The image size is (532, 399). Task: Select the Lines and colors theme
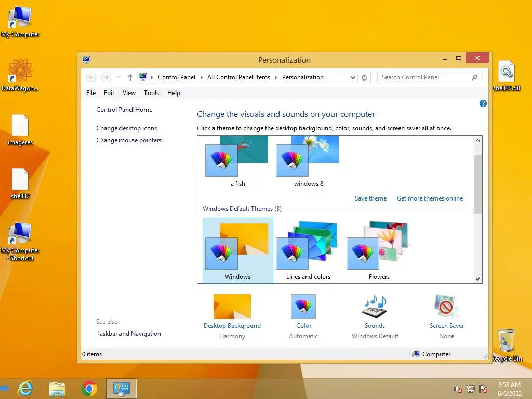308,250
